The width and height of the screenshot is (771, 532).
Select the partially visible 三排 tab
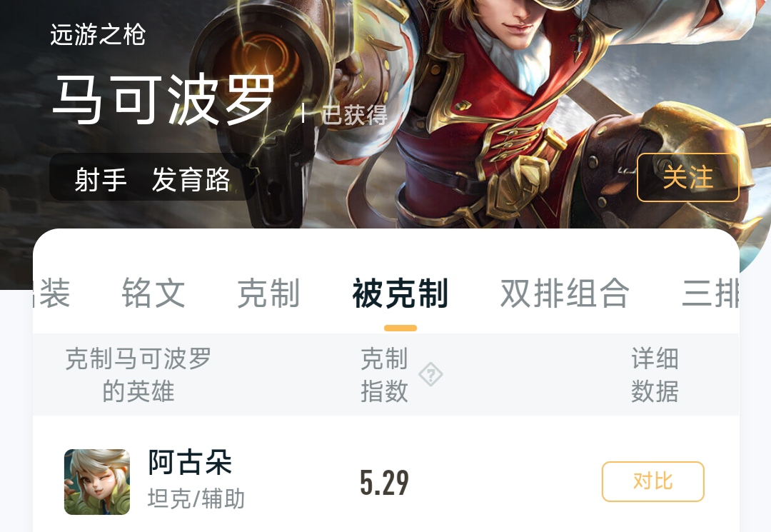pyautogui.click(x=710, y=293)
